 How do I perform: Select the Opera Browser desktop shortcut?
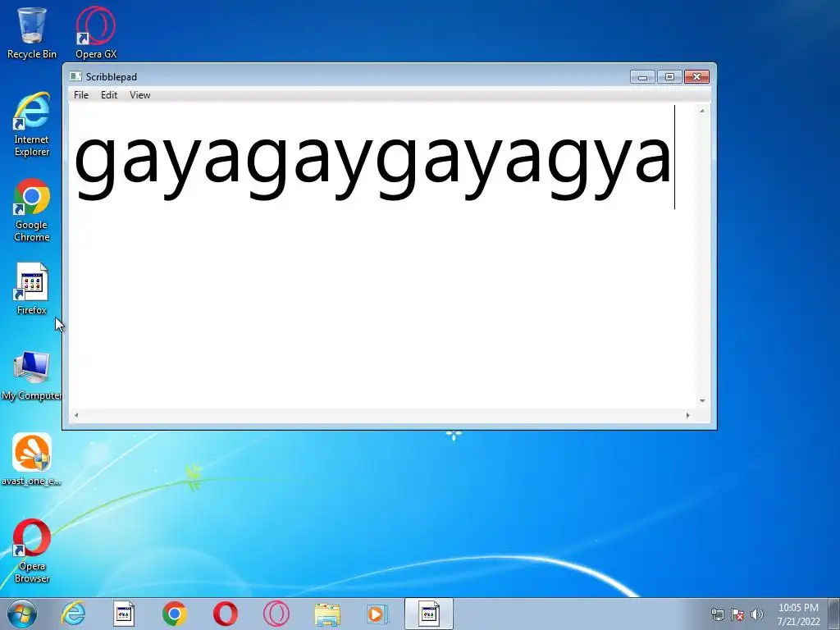pyautogui.click(x=32, y=550)
